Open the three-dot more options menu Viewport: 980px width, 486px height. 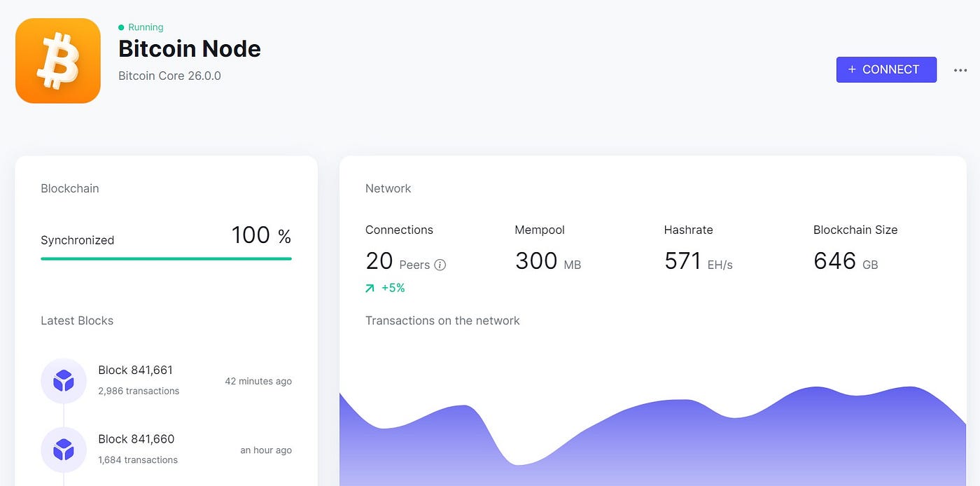coord(960,70)
